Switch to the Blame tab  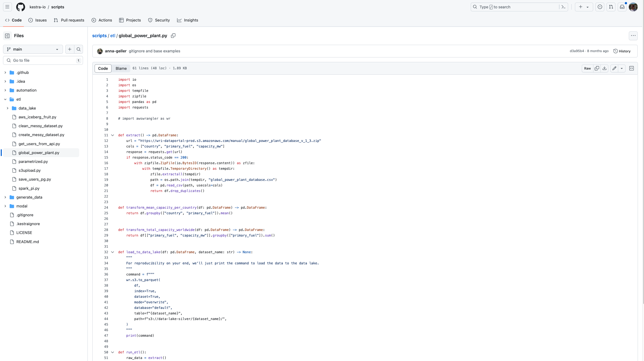click(x=121, y=68)
